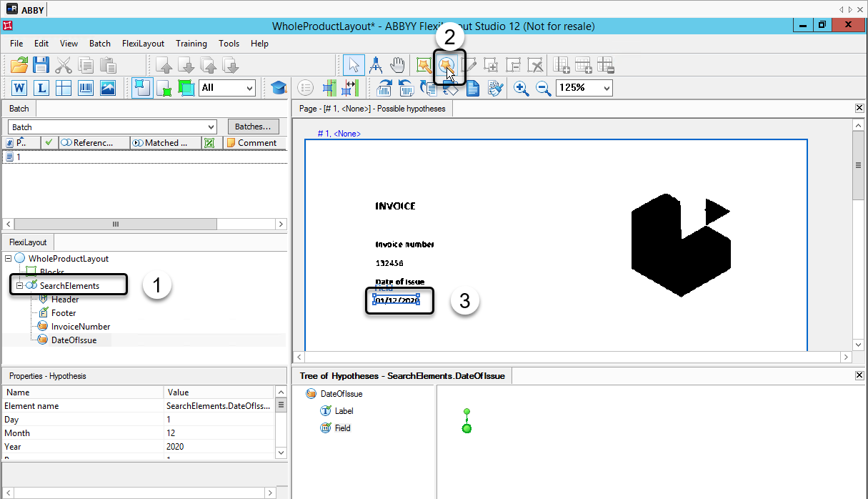Open the File menu

coord(16,44)
